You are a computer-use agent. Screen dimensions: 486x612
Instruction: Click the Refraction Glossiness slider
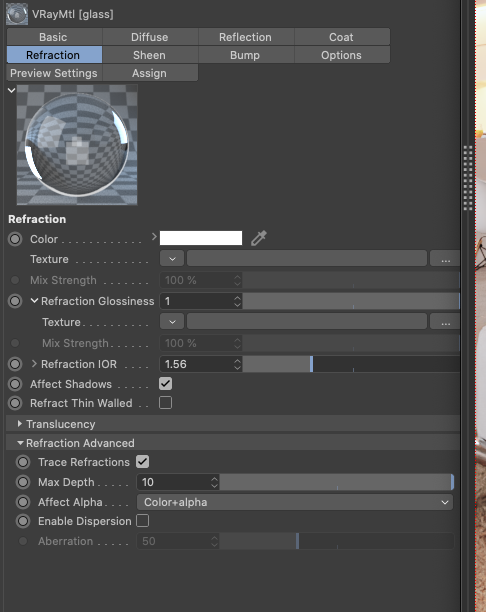tap(351, 301)
